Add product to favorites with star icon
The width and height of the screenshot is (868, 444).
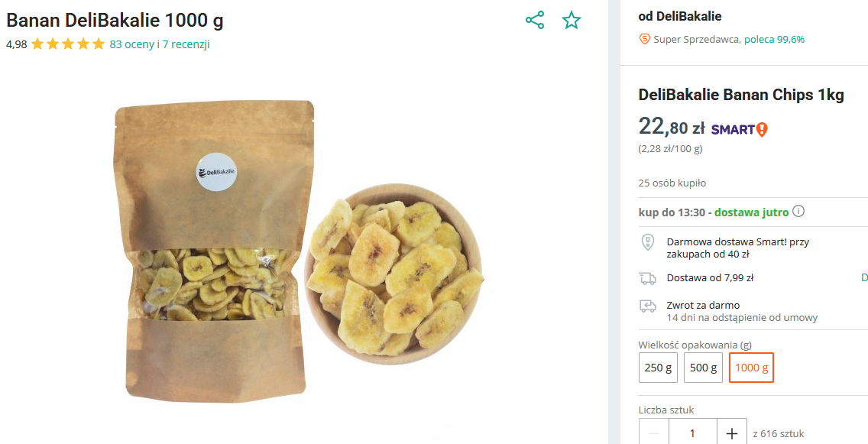572,21
